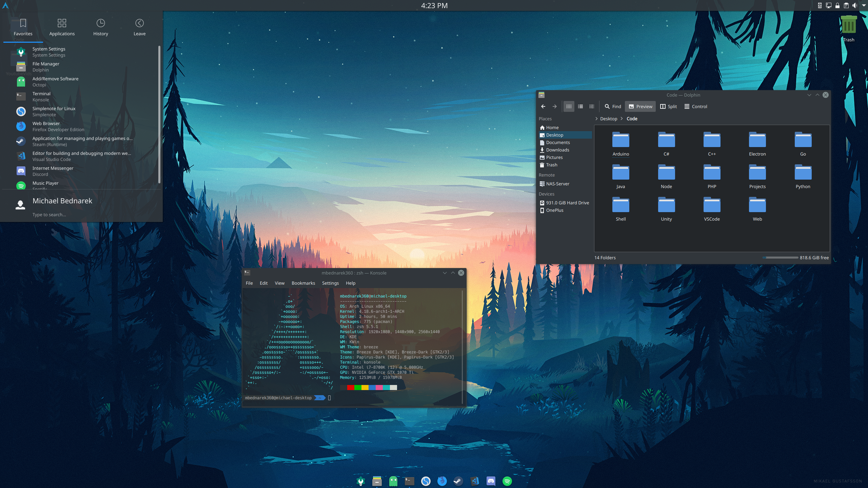Viewport: 868px width, 488px height.
Task: Open File menu in Konsole
Action: [x=249, y=283]
